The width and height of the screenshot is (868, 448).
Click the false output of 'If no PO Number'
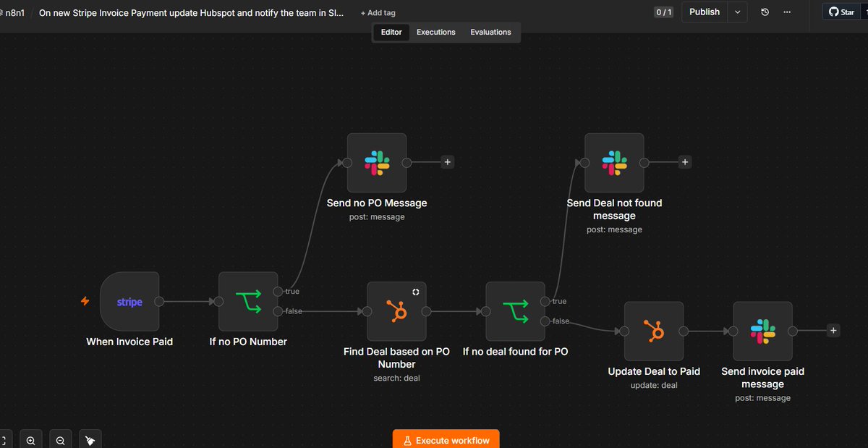(278, 311)
